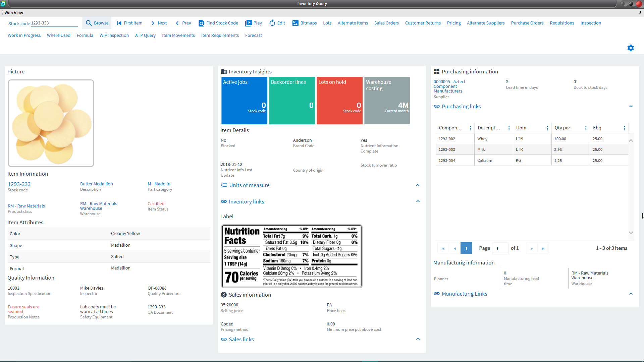
Task: Click the pin icon in Web View bar
Action: tap(640, 13)
